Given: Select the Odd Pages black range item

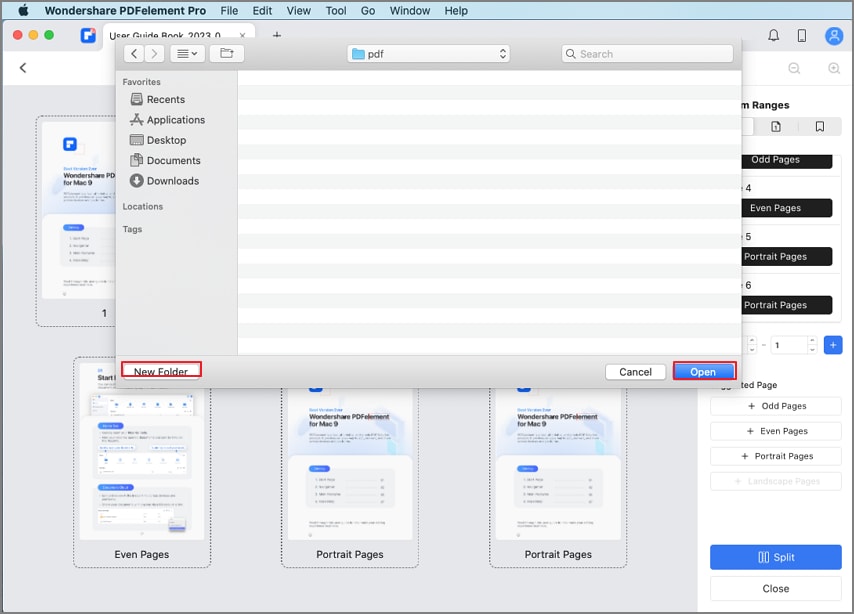Looking at the screenshot, I should coord(786,160).
